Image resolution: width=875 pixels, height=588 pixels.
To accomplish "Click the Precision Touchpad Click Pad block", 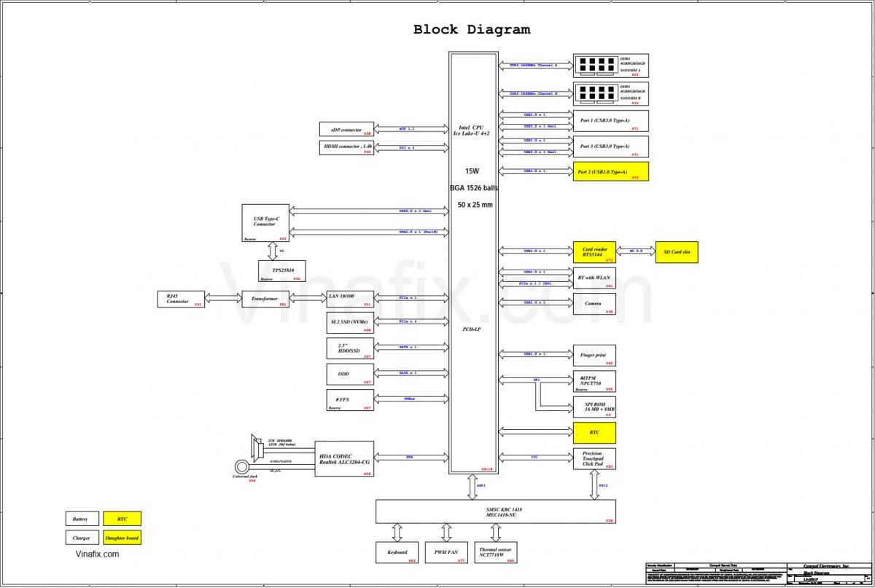I will (594, 458).
